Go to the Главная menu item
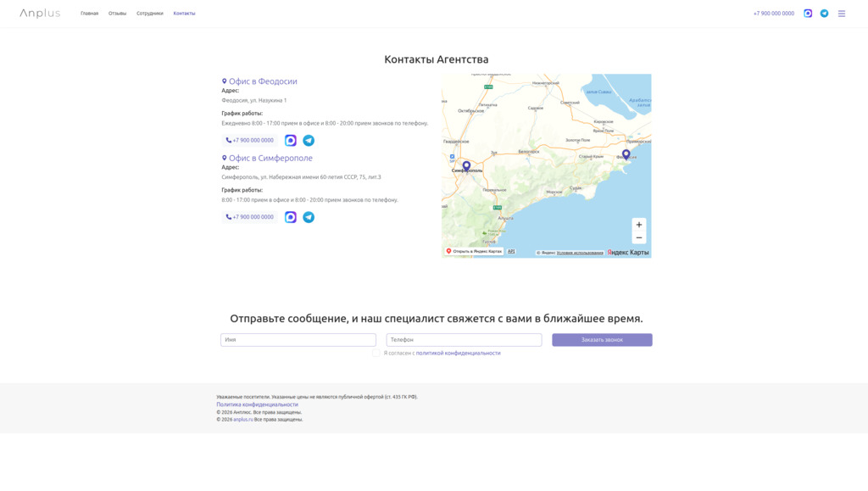The height and width of the screenshot is (491, 868). click(89, 14)
